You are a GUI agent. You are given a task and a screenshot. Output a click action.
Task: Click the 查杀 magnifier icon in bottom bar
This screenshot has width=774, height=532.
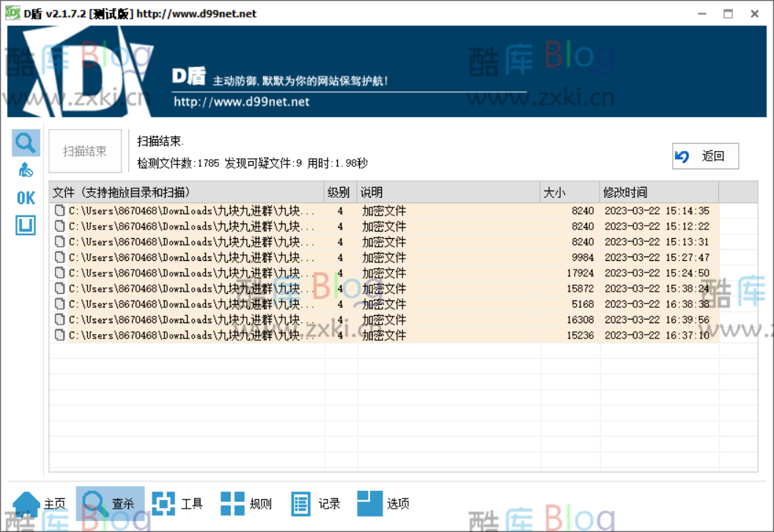coord(94,503)
